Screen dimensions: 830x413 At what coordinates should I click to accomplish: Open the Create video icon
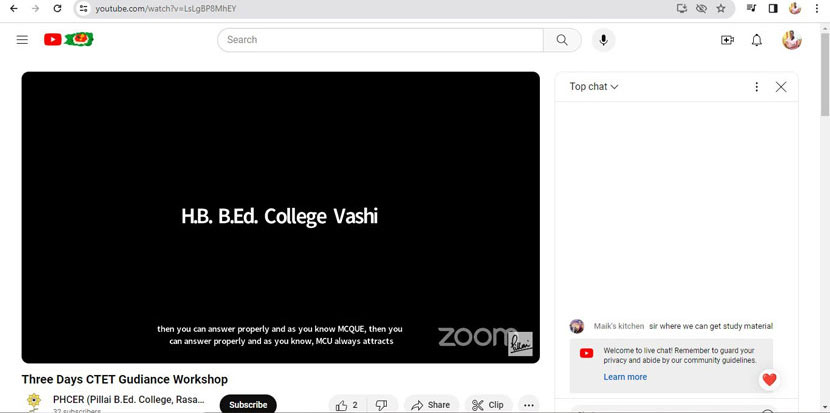[727, 40]
